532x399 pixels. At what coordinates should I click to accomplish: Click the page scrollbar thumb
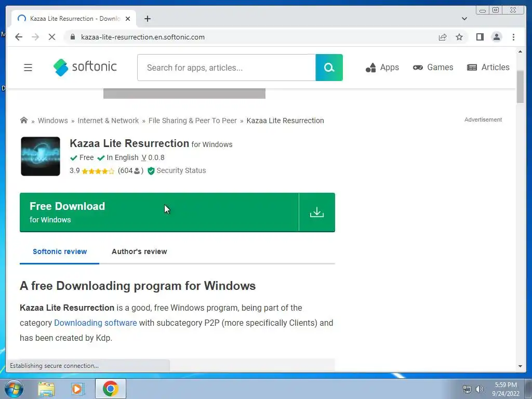click(x=520, y=87)
